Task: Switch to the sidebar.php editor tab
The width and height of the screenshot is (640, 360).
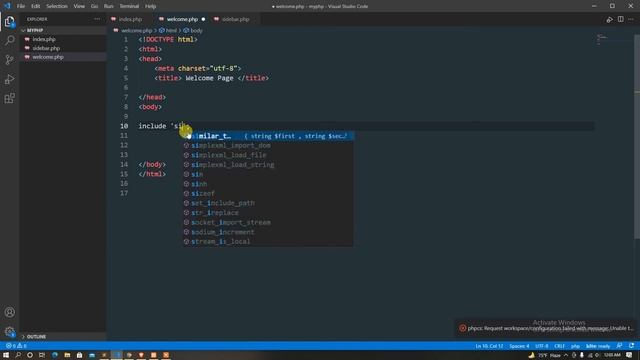Action: point(235,19)
